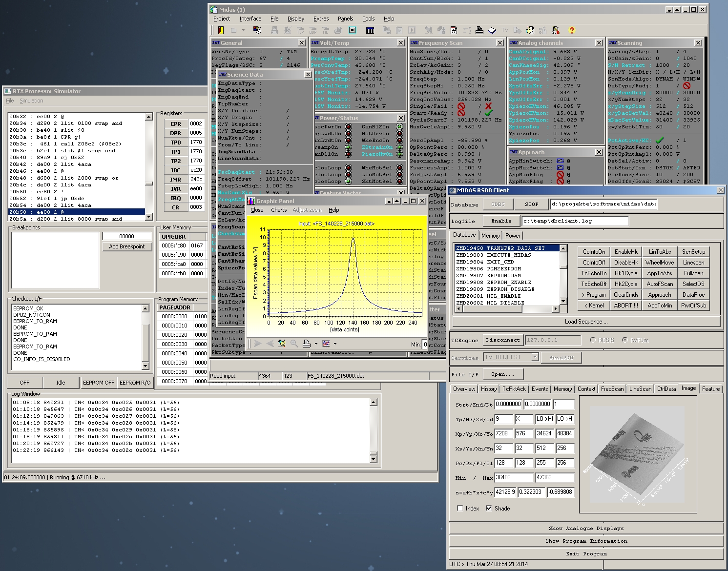Select the ROSIS radio button
Viewport: 728px width, 571px height.
593,340
